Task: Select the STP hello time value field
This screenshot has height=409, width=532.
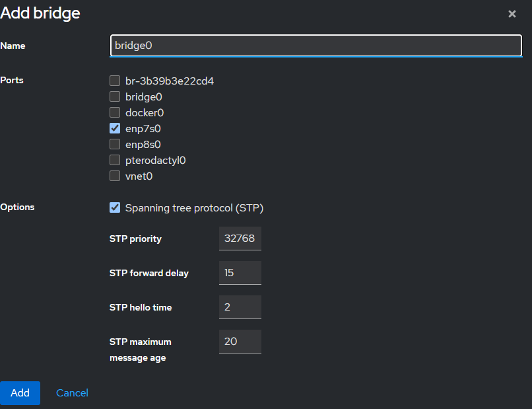Action: (240, 307)
